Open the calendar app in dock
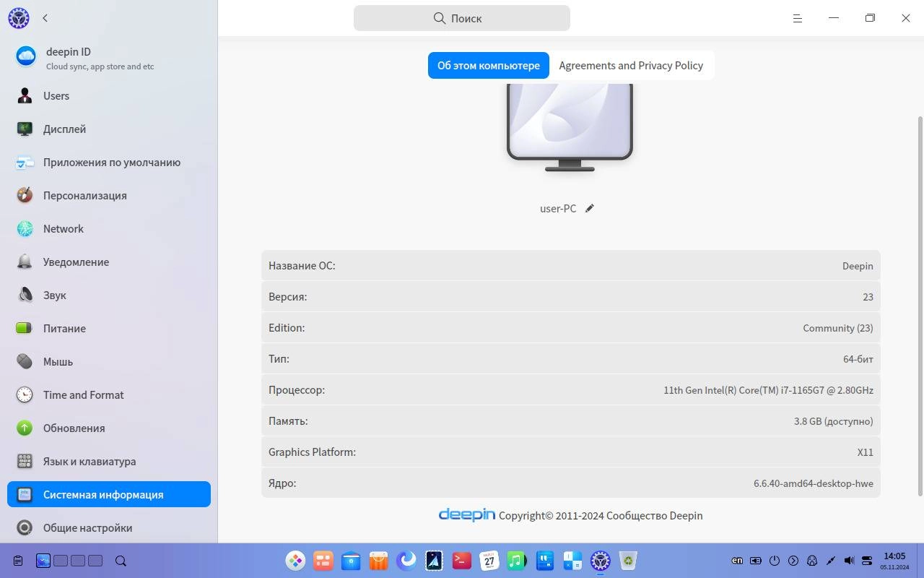924x578 pixels. [x=489, y=560]
